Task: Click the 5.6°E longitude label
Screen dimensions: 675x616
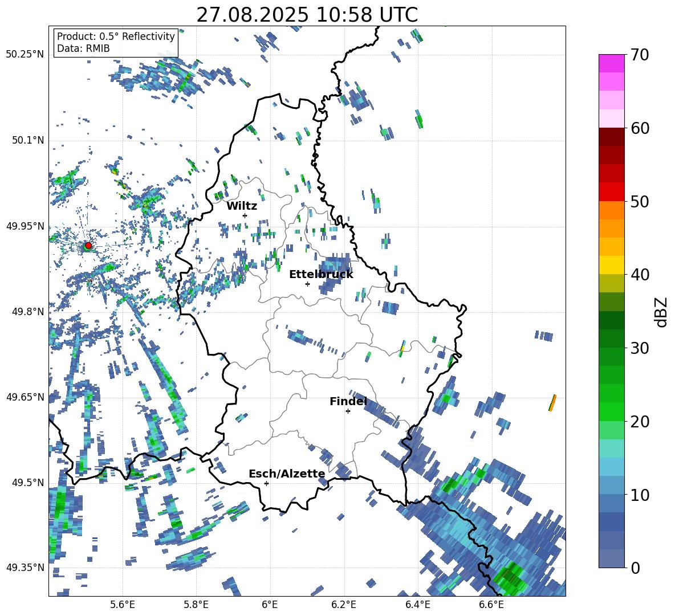Action: 123,605
